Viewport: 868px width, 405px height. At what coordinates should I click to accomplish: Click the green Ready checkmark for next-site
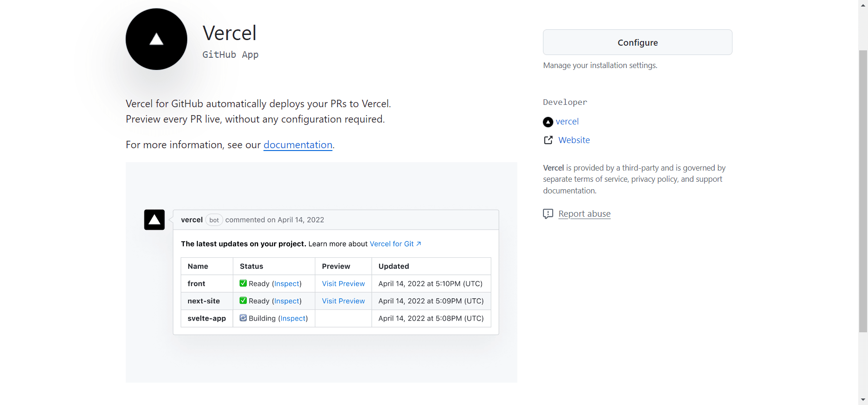point(243,301)
